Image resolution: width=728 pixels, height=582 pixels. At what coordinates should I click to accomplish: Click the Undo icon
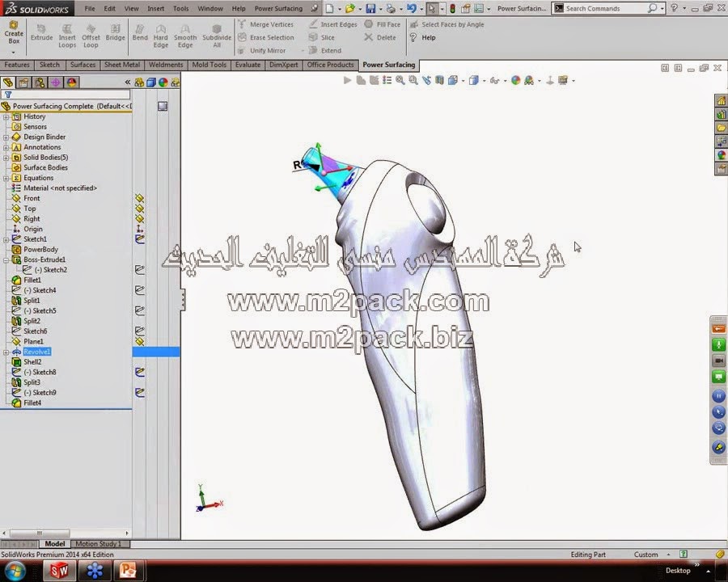click(412, 8)
